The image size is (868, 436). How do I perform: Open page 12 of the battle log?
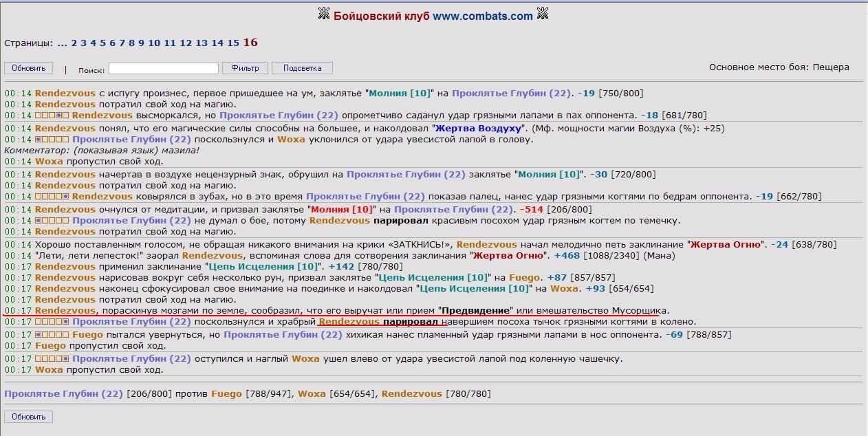pos(186,43)
